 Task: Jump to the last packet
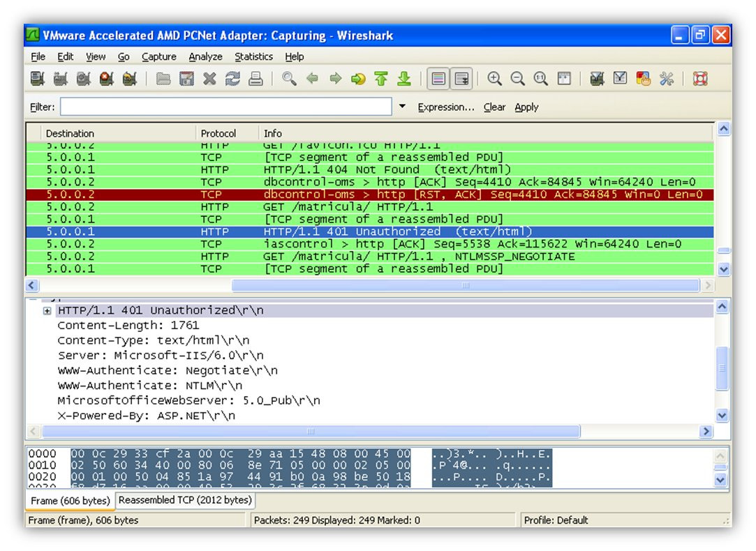click(404, 79)
